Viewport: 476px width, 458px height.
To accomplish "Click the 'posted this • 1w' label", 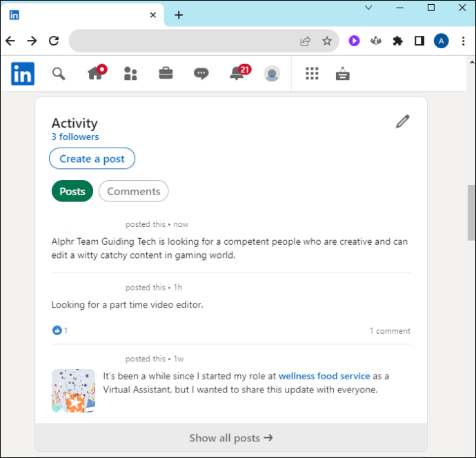I will (x=155, y=359).
